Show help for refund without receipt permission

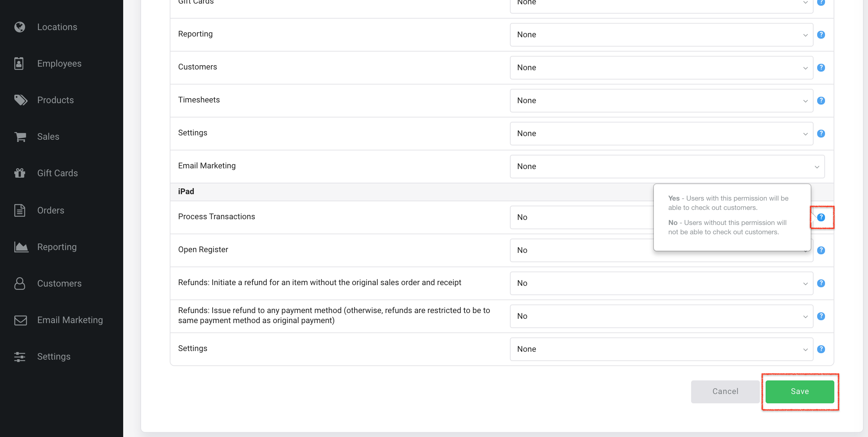821,283
